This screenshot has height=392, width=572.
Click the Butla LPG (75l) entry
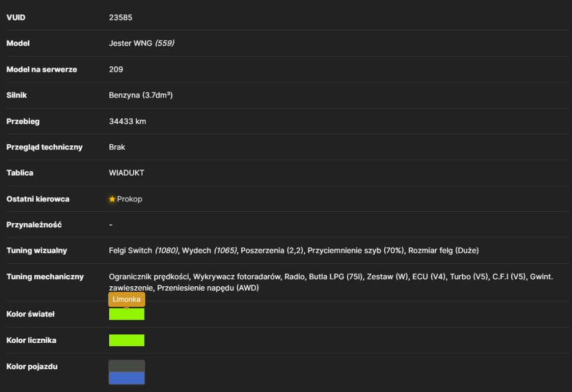point(336,276)
